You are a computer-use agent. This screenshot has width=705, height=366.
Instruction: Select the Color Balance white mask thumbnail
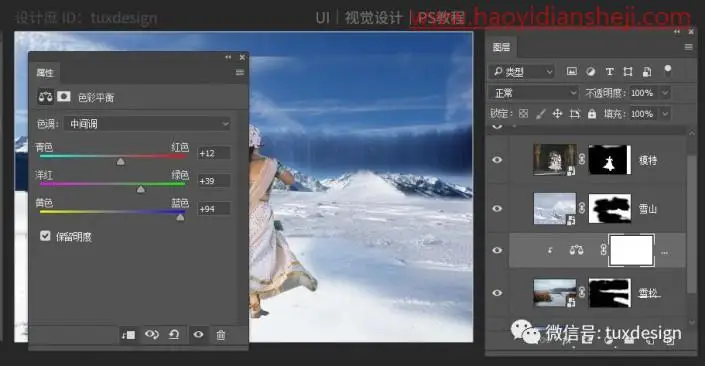(x=631, y=250)
